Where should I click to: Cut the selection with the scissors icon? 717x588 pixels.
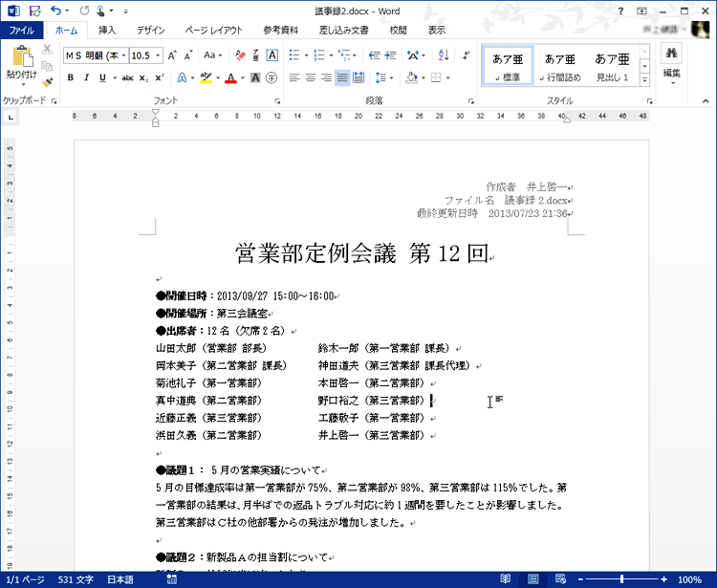(x=47, y=50)
